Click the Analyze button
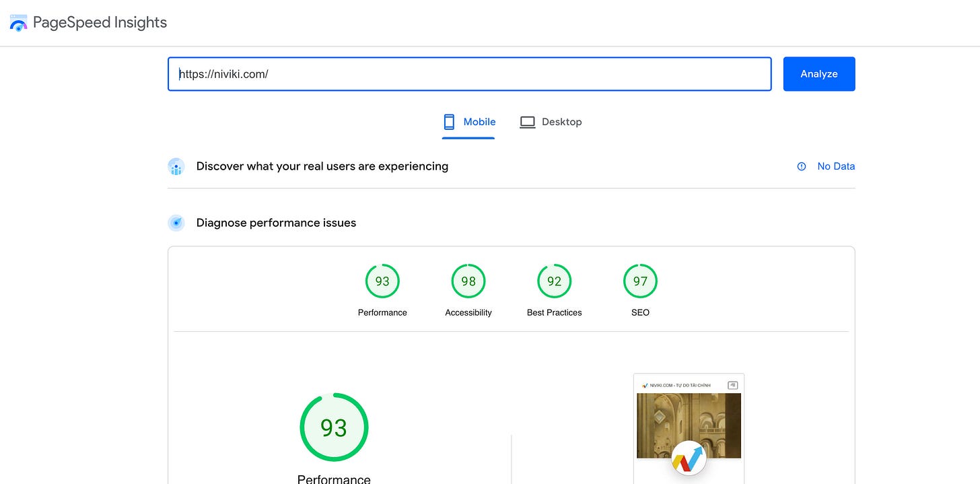980x484 pixels. coord(819,74)
